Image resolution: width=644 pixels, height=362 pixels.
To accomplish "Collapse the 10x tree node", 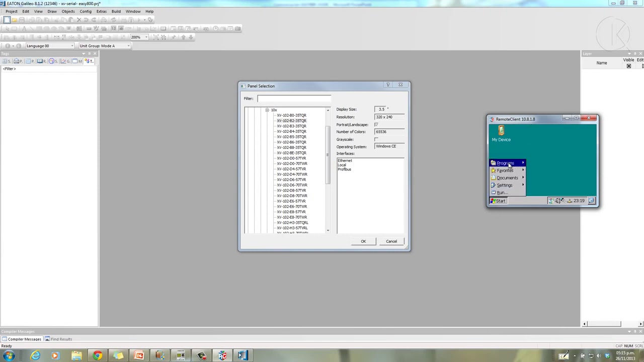I will click(267, 110).
